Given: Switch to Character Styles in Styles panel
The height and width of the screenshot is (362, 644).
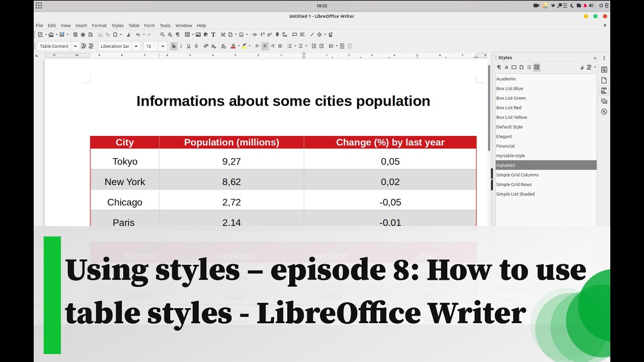Looking at the screenshot, I should [506, 67].
